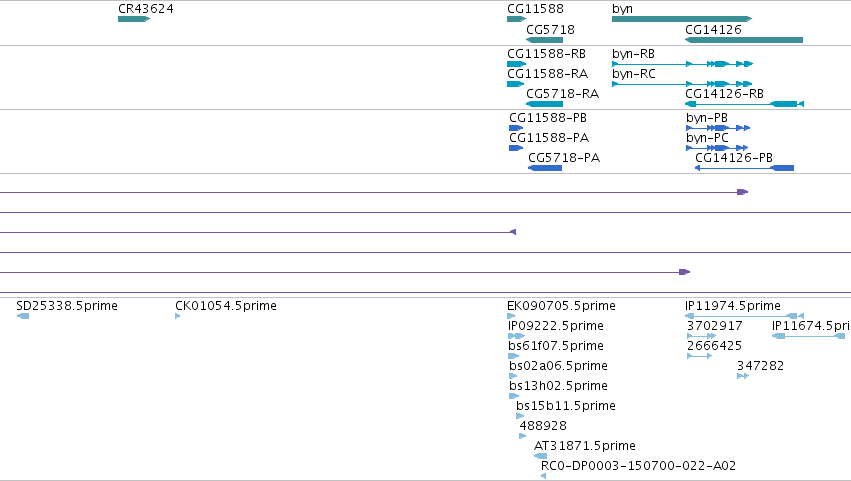This screenshot has width=851, height=481.
Task: Select the bs61f07.5prime EST
Action: (513, 356)
